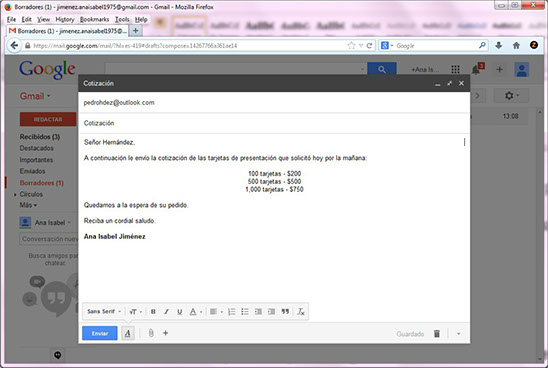This screenshot has height=368, width=548.
Task: Open the Bookmarks menu
Action: pos(94,19)
